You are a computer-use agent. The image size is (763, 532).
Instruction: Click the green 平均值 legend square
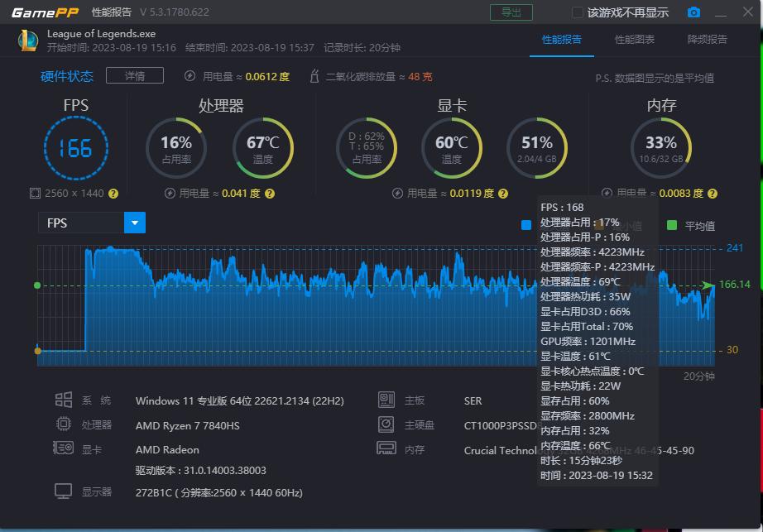point(672,225)
